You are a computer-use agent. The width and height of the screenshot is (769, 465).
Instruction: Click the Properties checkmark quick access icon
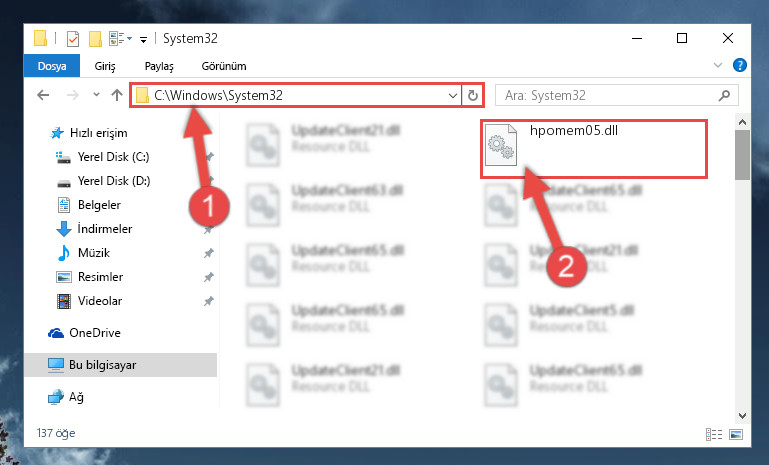coord(73,38)
